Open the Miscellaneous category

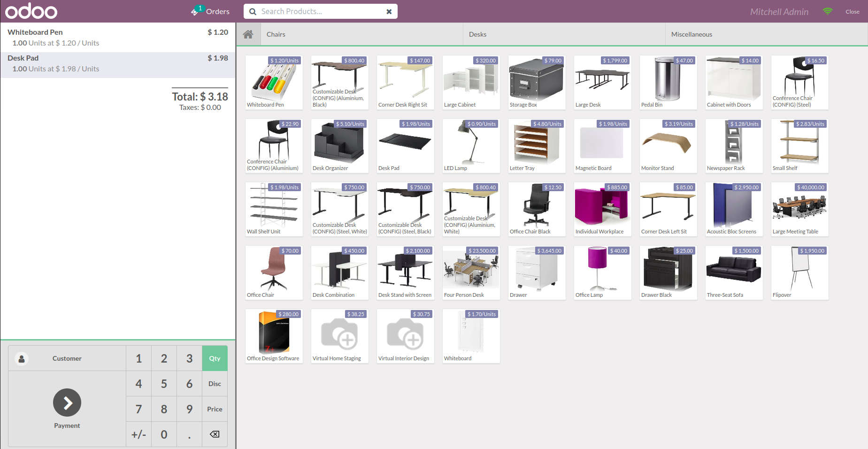691,34
